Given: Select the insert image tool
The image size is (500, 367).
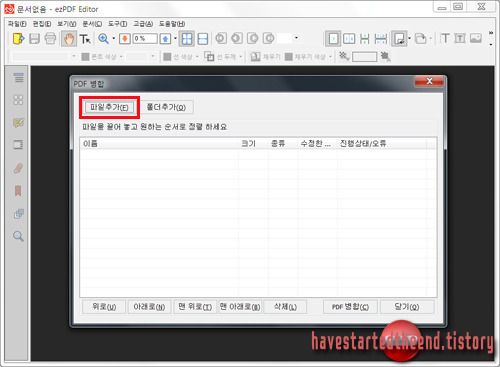Looking at the screenshot, I should click(x=476, y=38).
